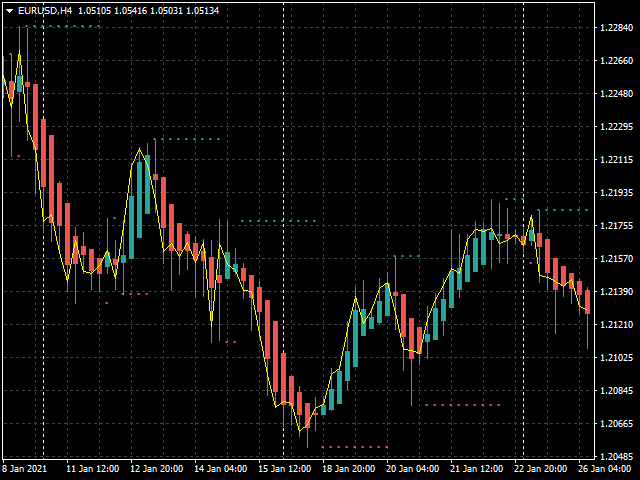The width and height of the screenshot is (640, 480).
Task: Select the 15 Jan 12:00 time label
Action: [285, 468]
